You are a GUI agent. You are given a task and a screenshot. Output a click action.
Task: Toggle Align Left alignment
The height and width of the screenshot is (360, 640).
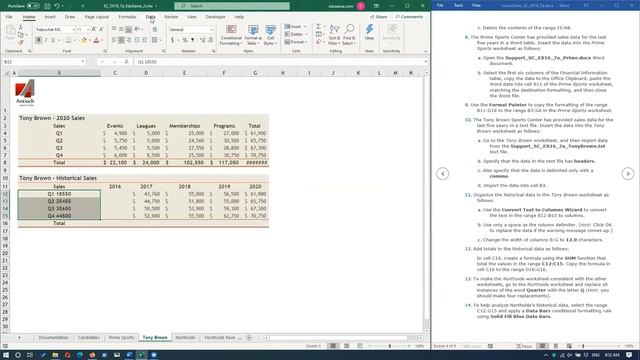click(114, 40)
